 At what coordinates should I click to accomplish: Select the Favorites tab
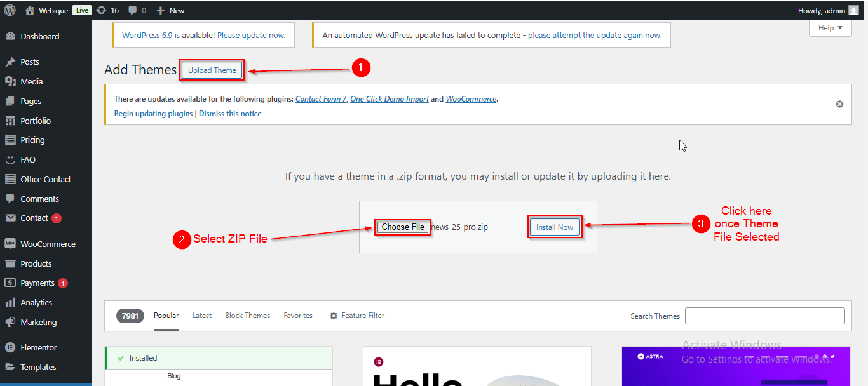298,316
